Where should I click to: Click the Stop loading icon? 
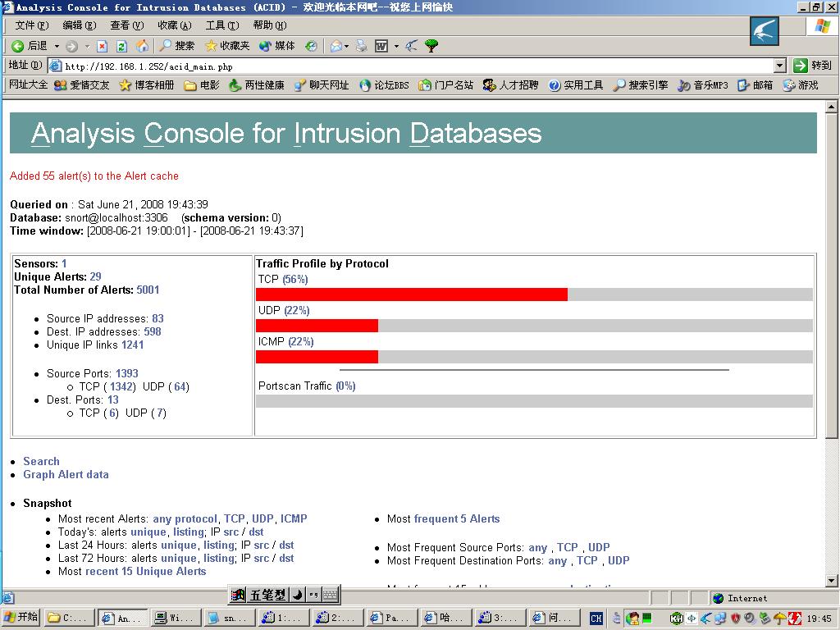coord(102,46)
